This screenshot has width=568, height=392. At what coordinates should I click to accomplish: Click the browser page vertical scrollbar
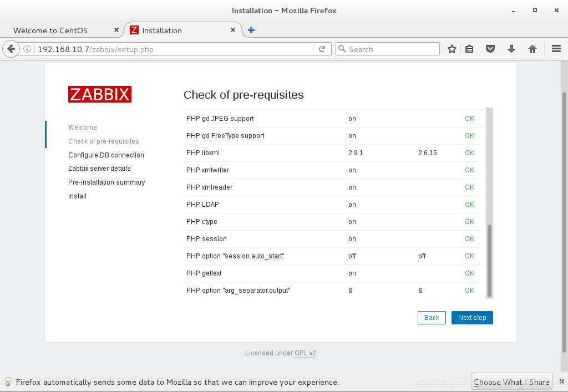[x=564, y=222]
